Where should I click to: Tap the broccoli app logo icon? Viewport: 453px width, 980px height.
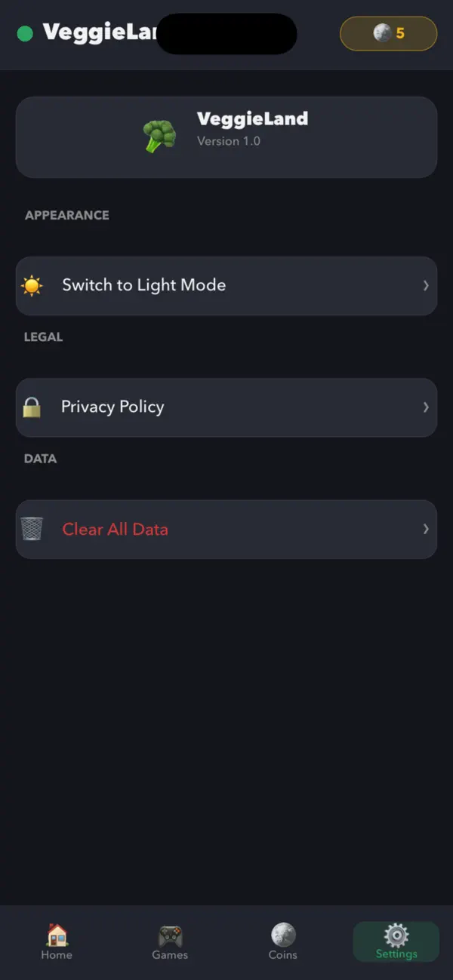(159, 137)
